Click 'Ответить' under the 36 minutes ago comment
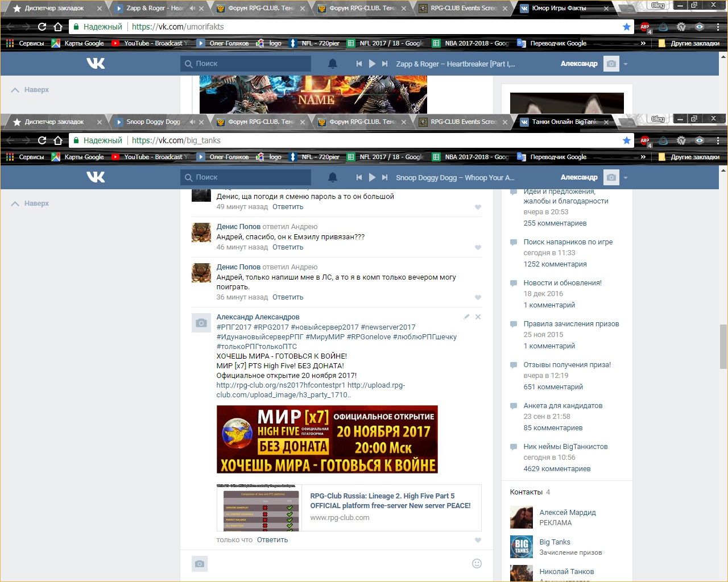This screenshot has width=728, height=582. (x=288, y=297)
